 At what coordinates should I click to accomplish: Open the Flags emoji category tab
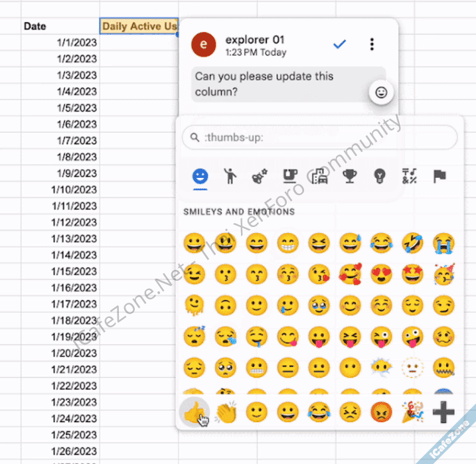(x=439, y=176)
